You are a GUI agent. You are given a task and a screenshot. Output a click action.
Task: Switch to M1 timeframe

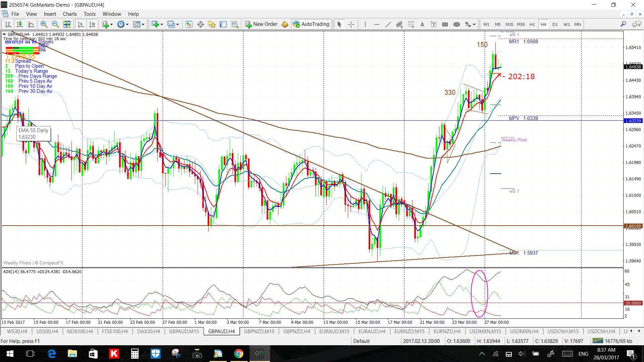tap(486, 24)
